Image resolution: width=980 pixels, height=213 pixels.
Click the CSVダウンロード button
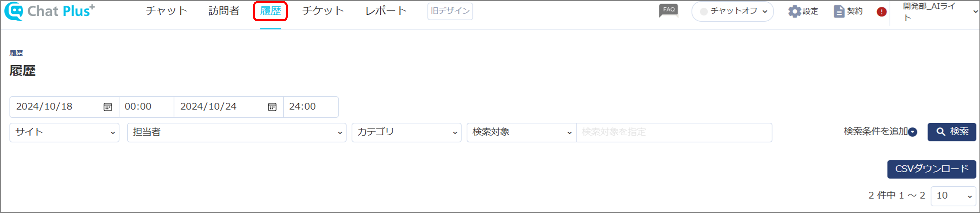(932, 169)
